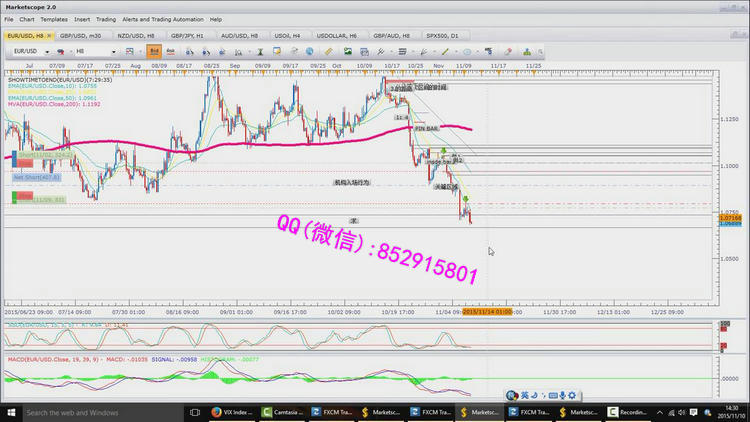Click the save chart image icon
The height and width of the screenshot is (422, 750).
(347, 50)
